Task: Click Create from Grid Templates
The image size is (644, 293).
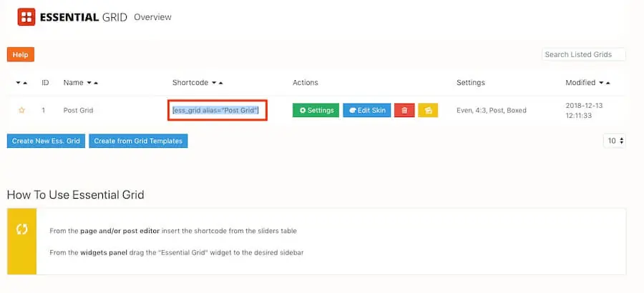Action: point(138,141)
